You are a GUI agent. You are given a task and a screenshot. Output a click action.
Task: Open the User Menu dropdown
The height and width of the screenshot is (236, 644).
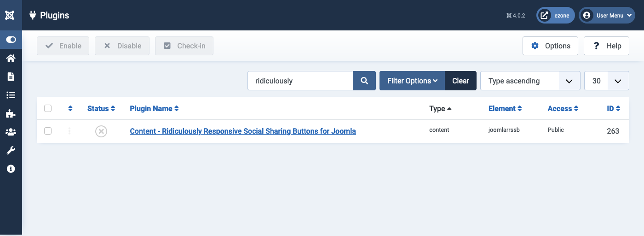pyautogui.click(x=607, y=15)
